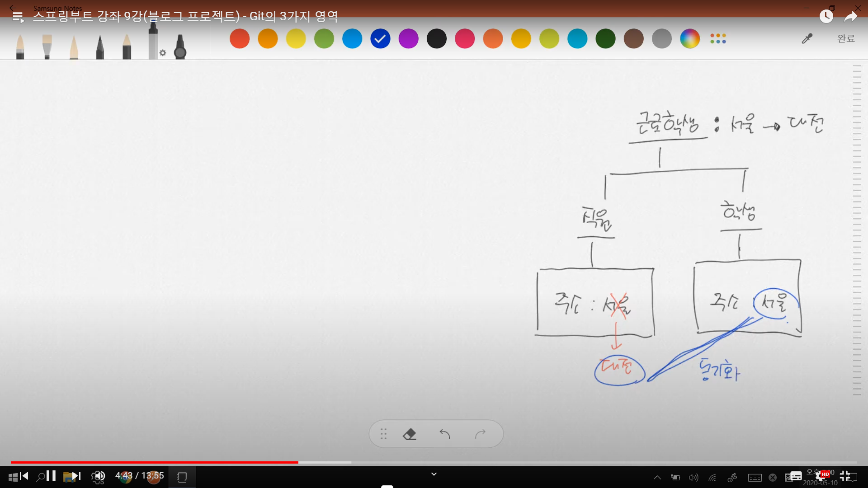Redo the stroke

click(480, 434)
